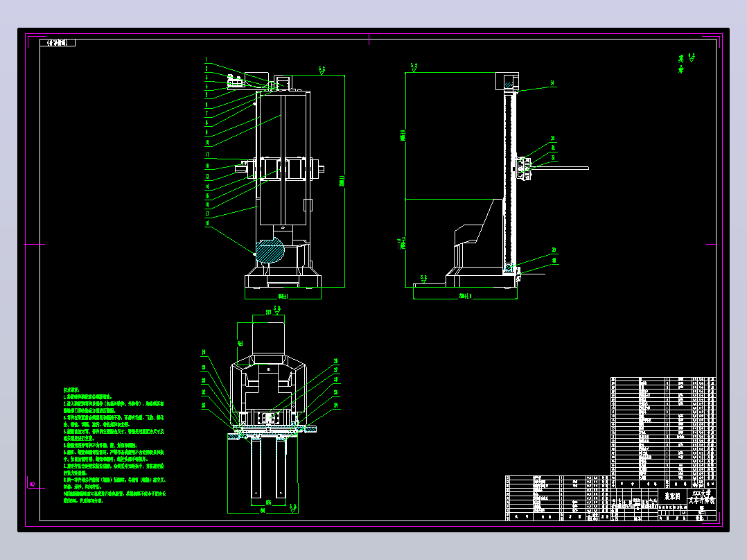
Task: Select the side view base width dimension
Action: 465,297
